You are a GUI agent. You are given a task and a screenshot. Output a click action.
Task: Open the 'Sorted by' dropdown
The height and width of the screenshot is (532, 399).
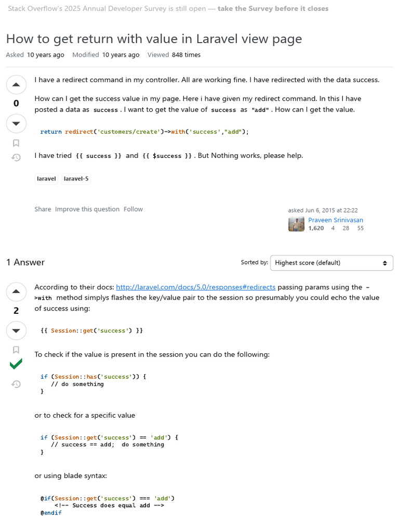point(331,263)
